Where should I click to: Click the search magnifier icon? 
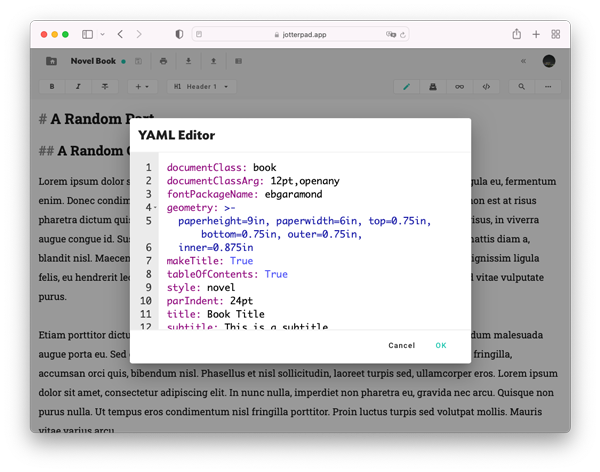click(x=522, y=87)
